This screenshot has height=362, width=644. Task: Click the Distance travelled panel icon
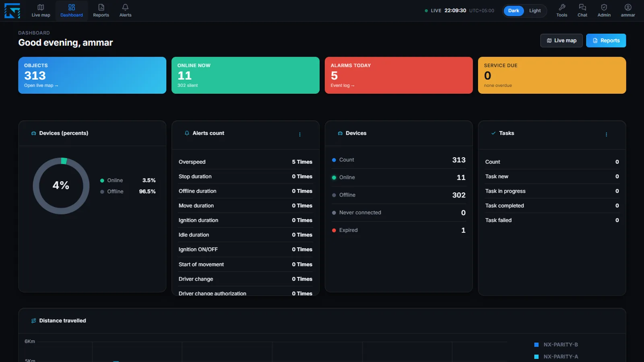(33, 321)
